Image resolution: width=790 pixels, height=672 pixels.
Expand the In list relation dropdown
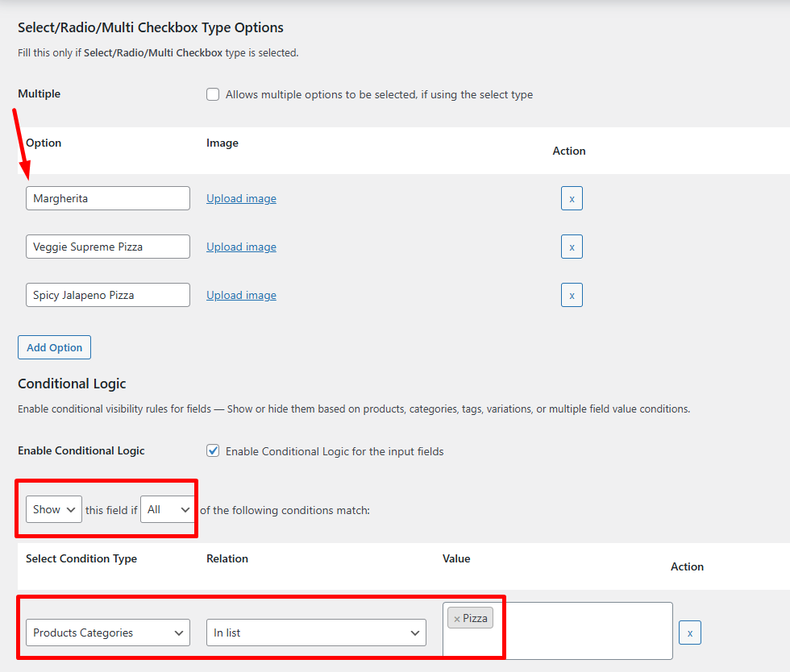point(315,633)
